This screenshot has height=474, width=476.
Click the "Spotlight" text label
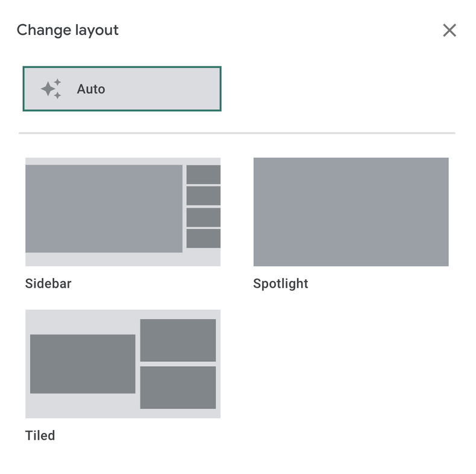pos(280,283)
